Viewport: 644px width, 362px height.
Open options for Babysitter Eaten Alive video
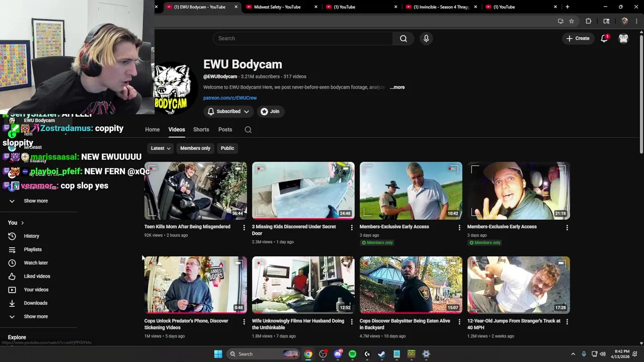[x=459, y=322]
